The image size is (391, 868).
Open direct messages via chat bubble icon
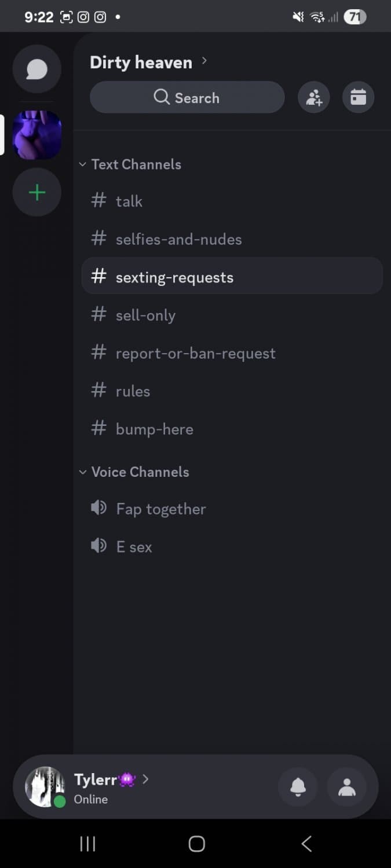[36, 69]
